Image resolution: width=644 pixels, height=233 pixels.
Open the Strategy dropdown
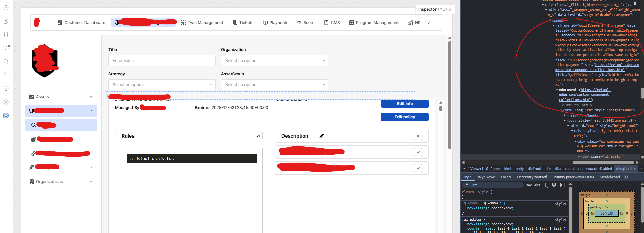(x=162, y=85)
